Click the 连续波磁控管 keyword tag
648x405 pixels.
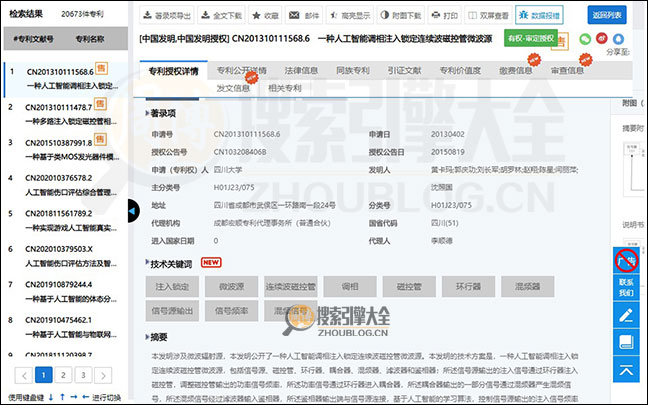tap(292, 287)
